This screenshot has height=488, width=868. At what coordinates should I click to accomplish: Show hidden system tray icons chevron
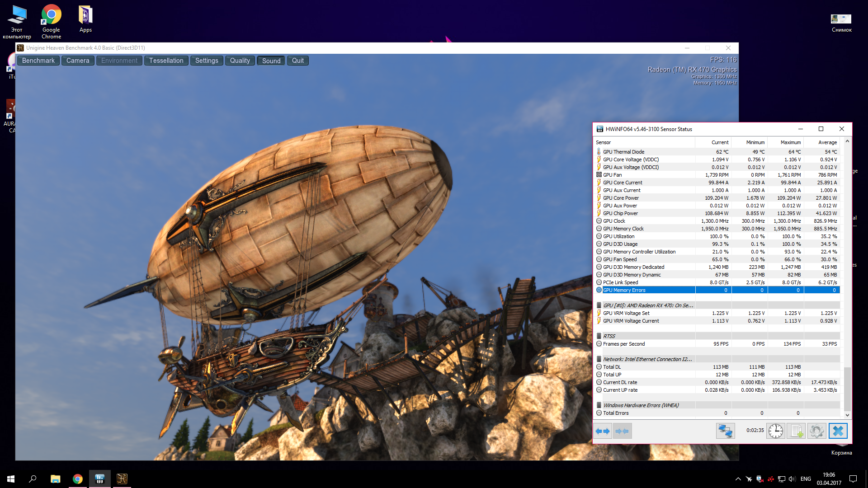(738, 479)
